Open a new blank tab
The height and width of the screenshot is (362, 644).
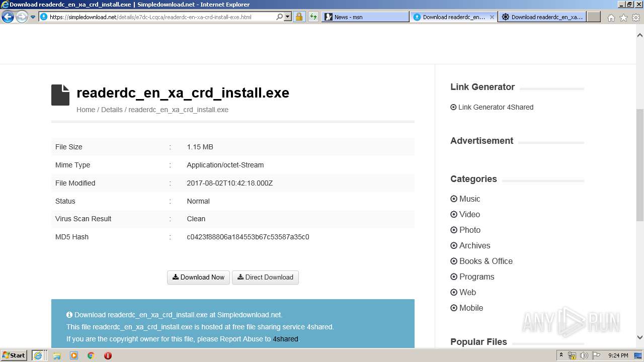tap(594, 17)
